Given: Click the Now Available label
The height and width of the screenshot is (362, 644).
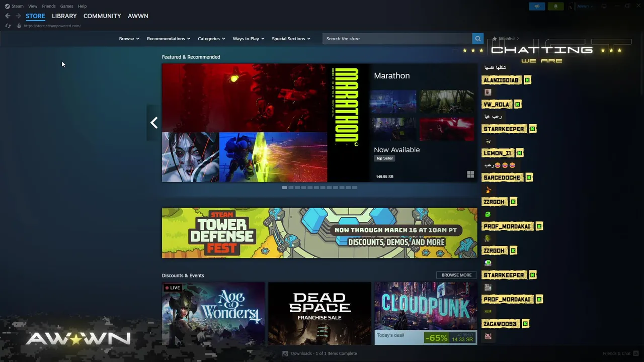Looking at the screenshot, I should click(396, 150).
